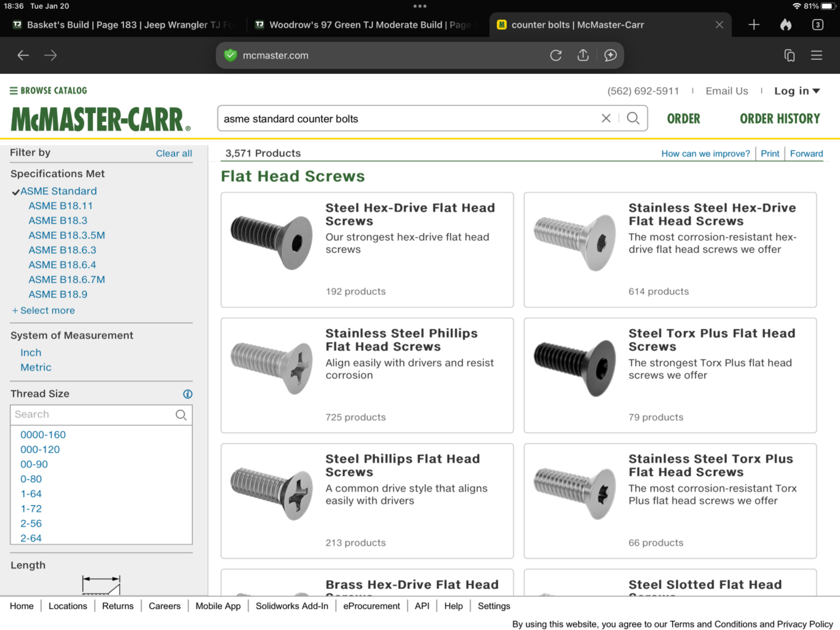Viewport: 840px width, 630px height.
Task: Open the Order History menu item
Action: [x=780, y=119]
